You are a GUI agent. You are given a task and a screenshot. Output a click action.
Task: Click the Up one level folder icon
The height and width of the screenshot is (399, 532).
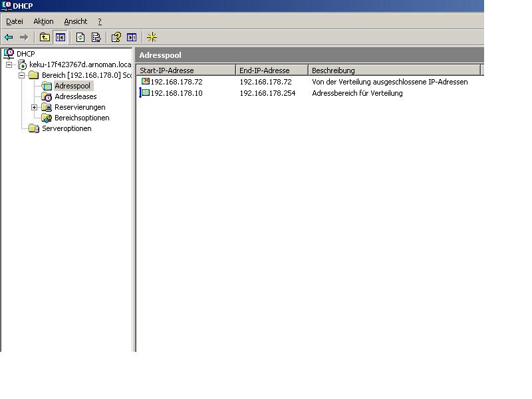pyautogui.click(x=45, y=37)
